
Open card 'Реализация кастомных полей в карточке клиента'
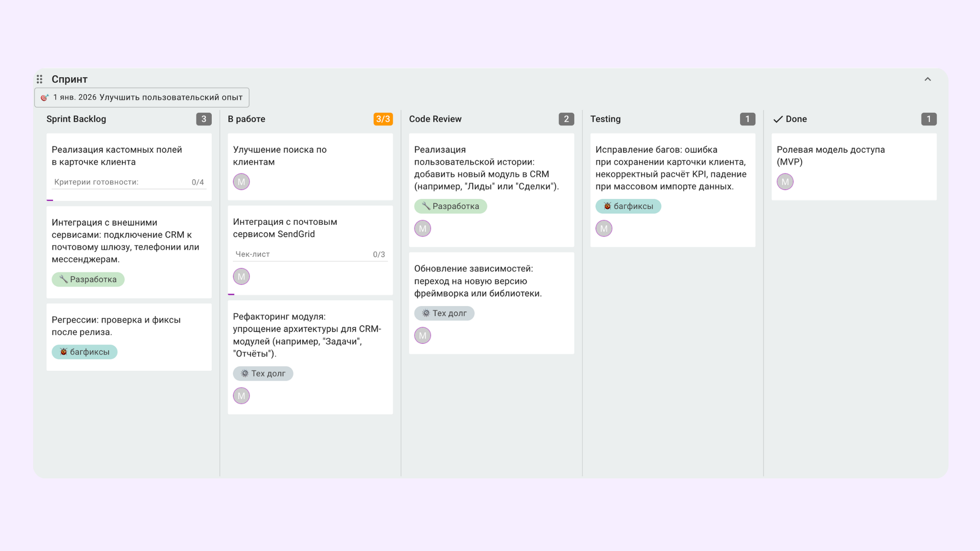click(117, 156)
